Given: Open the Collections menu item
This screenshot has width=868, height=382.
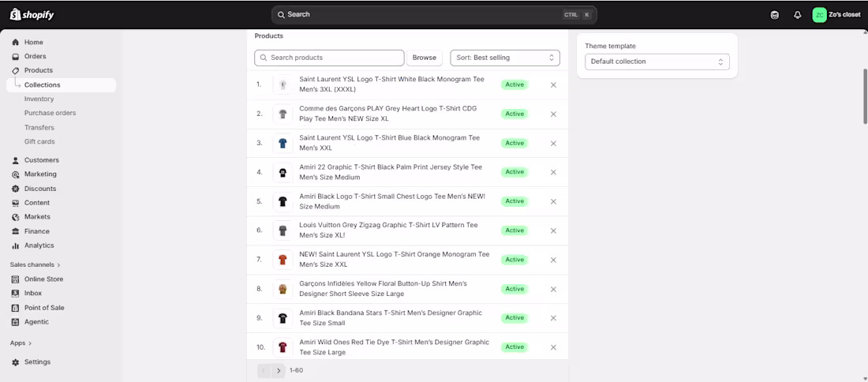Looking at the screenshot, I should click(x=61, y=84).
